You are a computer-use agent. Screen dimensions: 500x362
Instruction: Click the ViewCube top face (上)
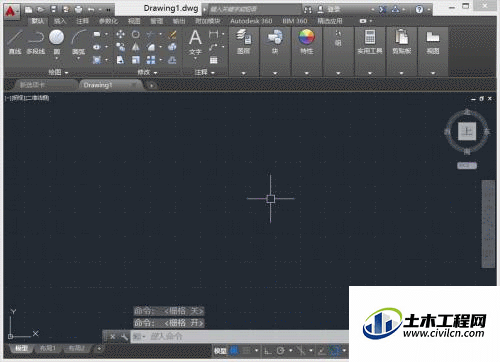pyautogui.click(x=467, y=131)
